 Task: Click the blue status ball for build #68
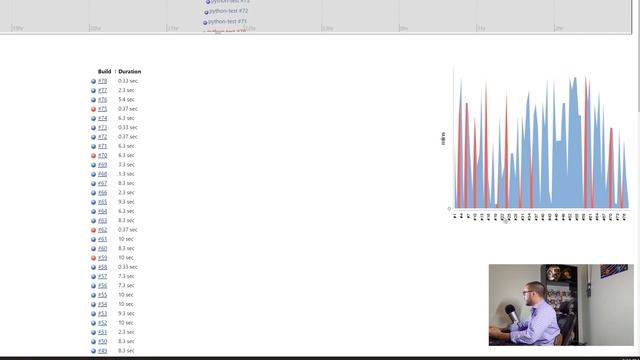tap(93, 174)
